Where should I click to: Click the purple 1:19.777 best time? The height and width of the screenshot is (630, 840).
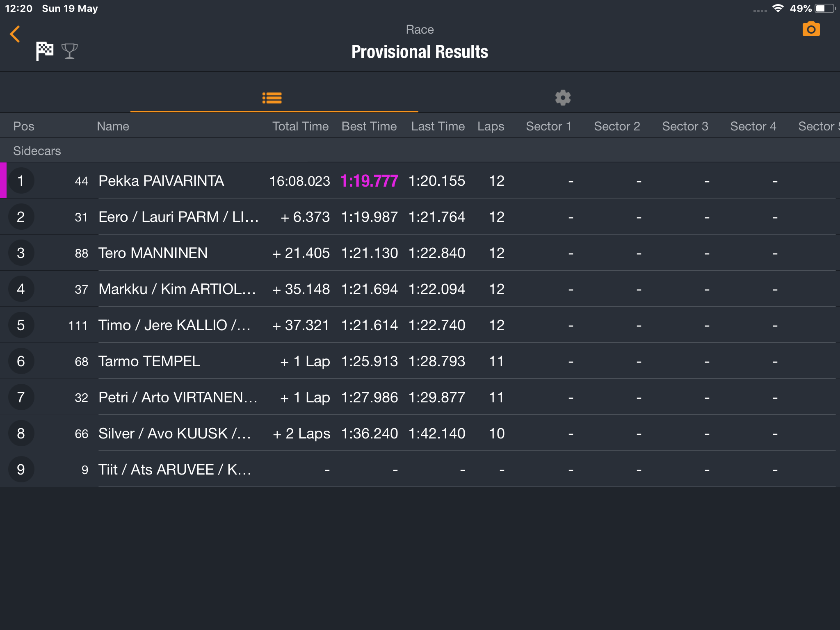pos(369,181)
